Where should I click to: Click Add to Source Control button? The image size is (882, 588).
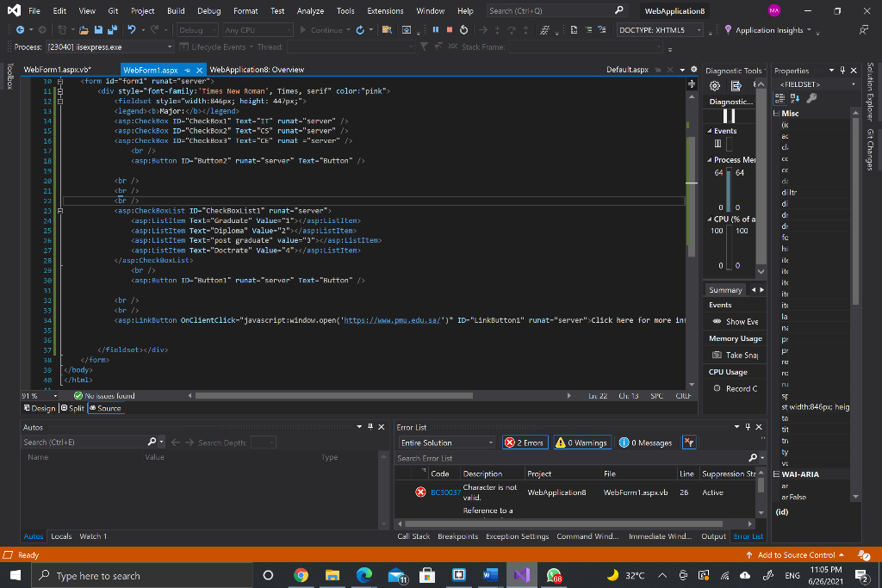tap(796, 555)
